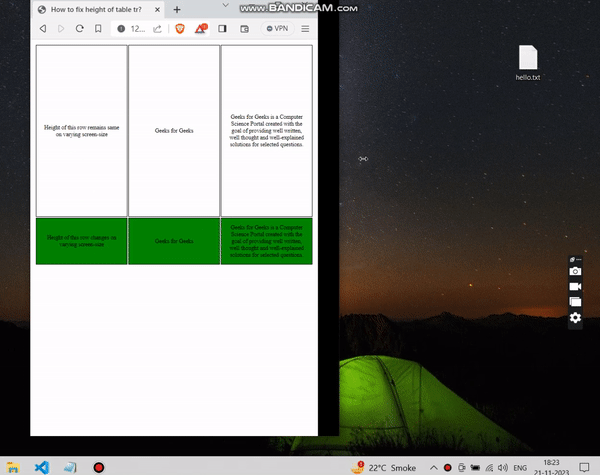Go back with the browser back arrow
The width and height of the screenshot is (600, 475).
[43, 29]
